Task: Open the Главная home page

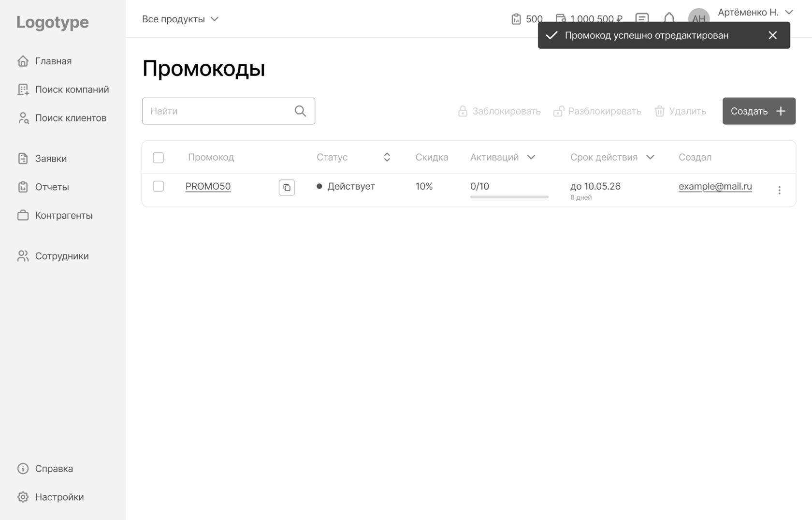Action: coord(44,61)
